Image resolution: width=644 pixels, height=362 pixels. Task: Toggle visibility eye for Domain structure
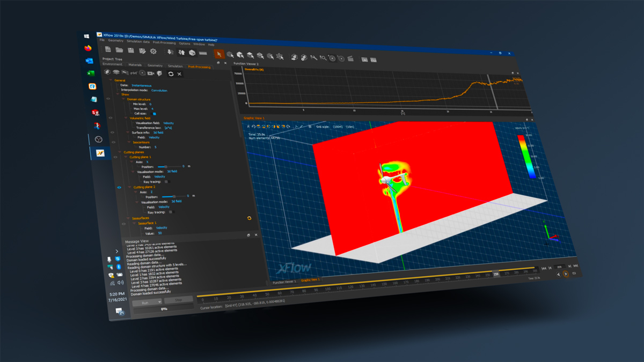108,99
